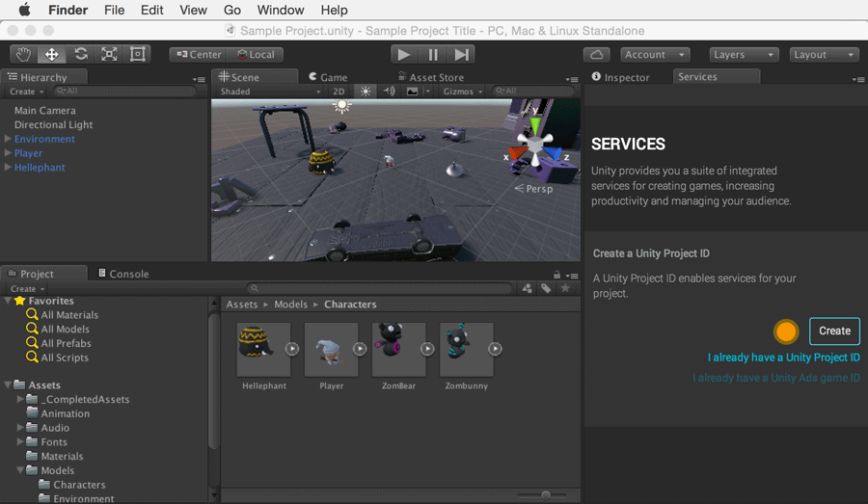The width and height of the screenshot is (868, 504).
Task: Select the ZomBear asset thumbnail
Action: point(398,351)
